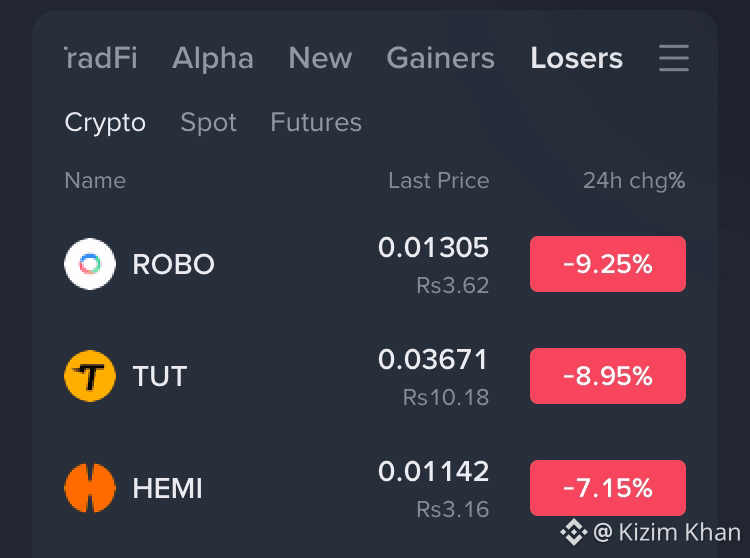
Task: Click HEMI's -7.15% change badge
Action: (x=607, y=488)
